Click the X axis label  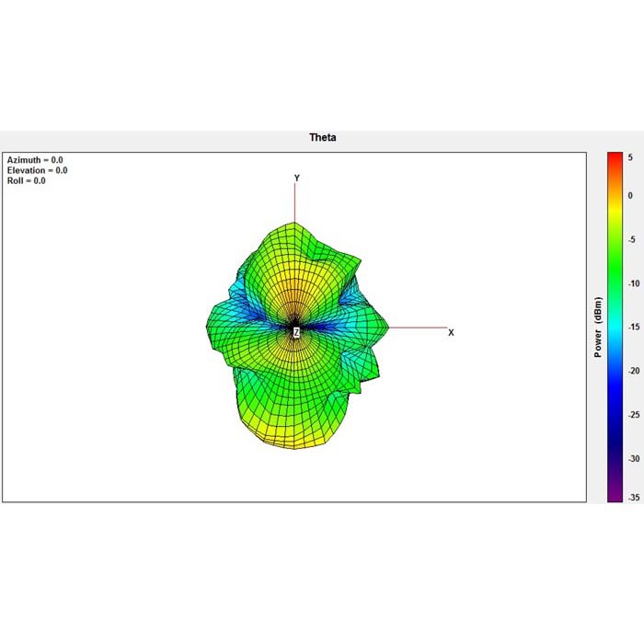tap(451, 333)
